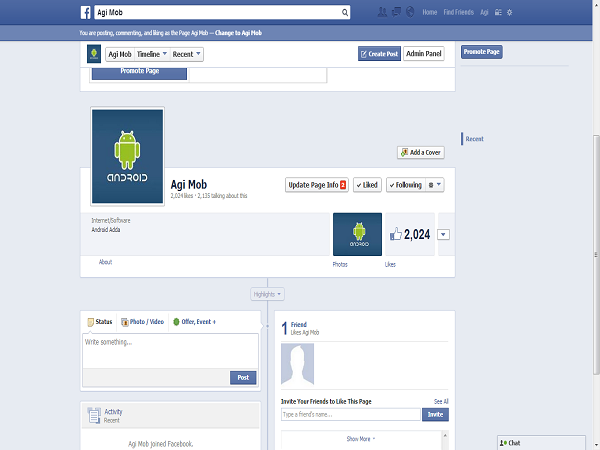Select the Status tab
Image resolution: width=600 pixels, height=450 pixels.
point(100,322)
